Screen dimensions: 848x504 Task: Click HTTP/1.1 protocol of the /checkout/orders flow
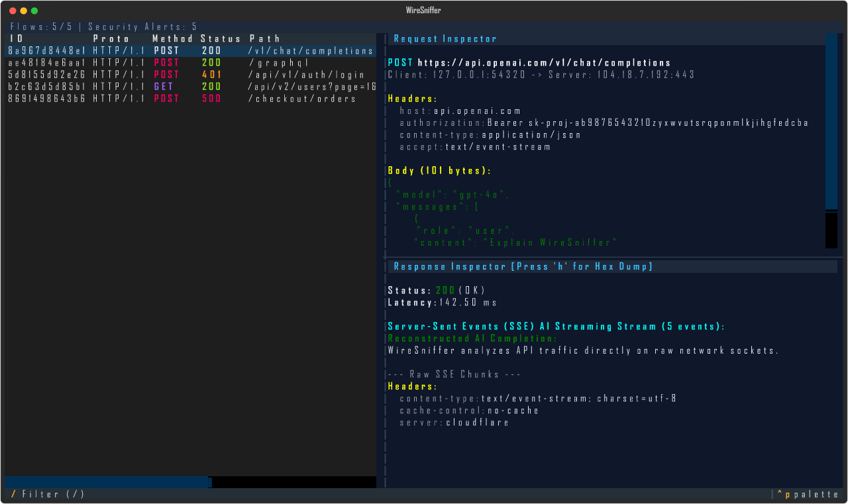119,99
